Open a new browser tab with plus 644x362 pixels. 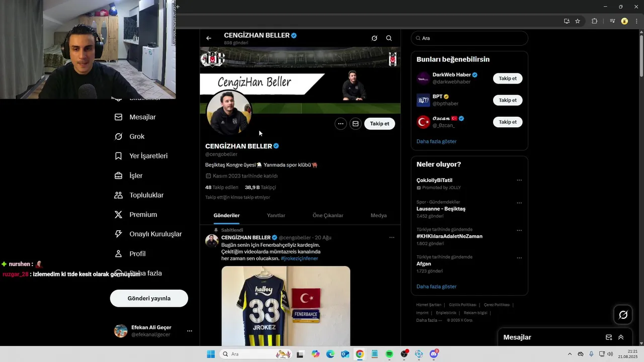(x=178, y=7)
